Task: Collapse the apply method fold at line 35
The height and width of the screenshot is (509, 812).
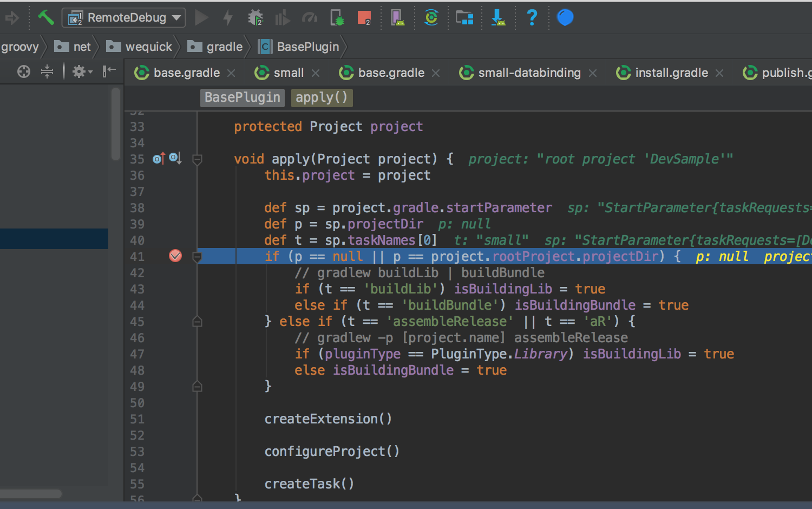Action: coord(198,160)
